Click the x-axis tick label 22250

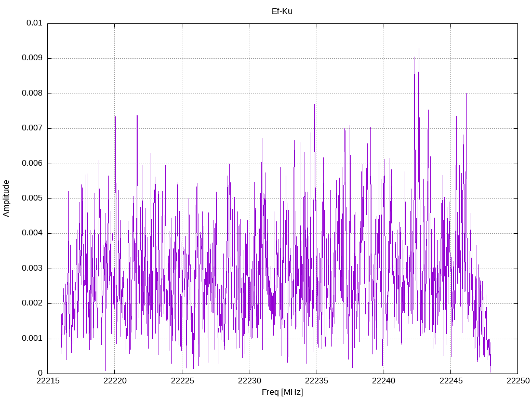coord(518,381)
